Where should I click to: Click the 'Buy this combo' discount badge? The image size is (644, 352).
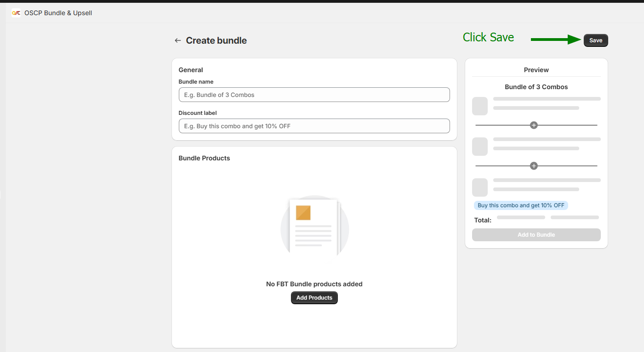[x=521, y=205]
